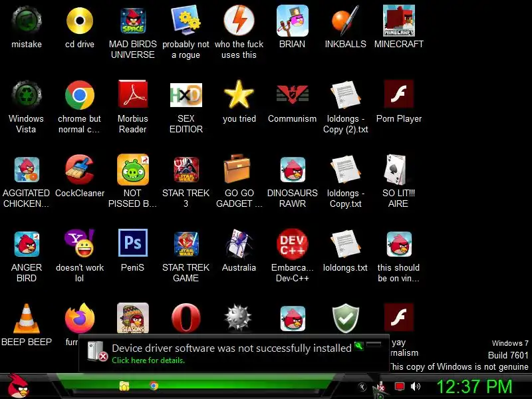Switch to Chrome in the taskbar
This screenshot has width=532, height=399.
click(154, 386)
